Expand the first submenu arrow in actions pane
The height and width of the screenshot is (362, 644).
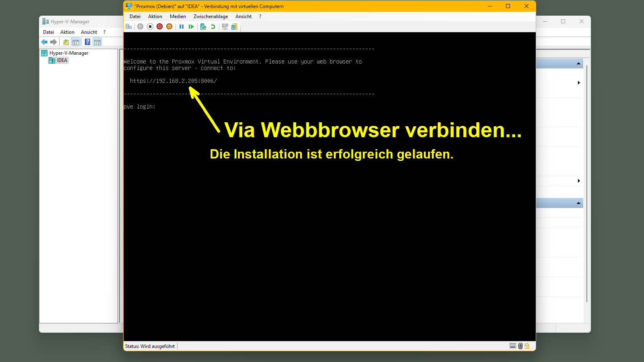point(579,83)
